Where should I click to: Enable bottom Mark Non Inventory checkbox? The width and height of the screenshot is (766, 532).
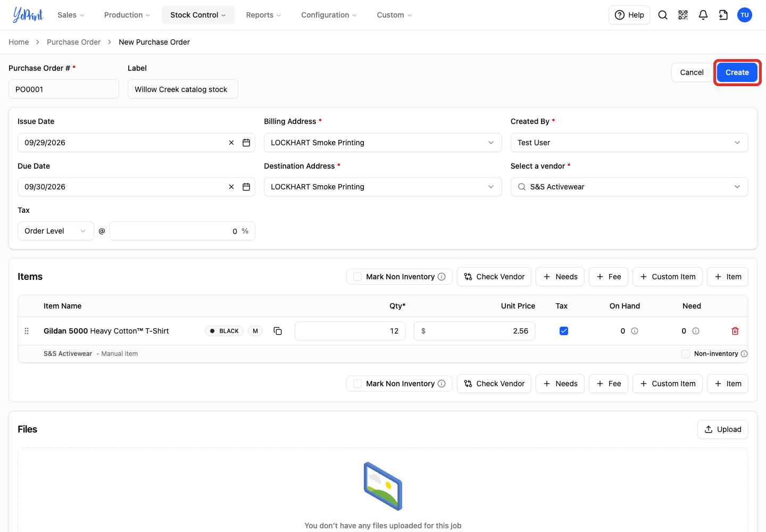[x=357, y=384]
